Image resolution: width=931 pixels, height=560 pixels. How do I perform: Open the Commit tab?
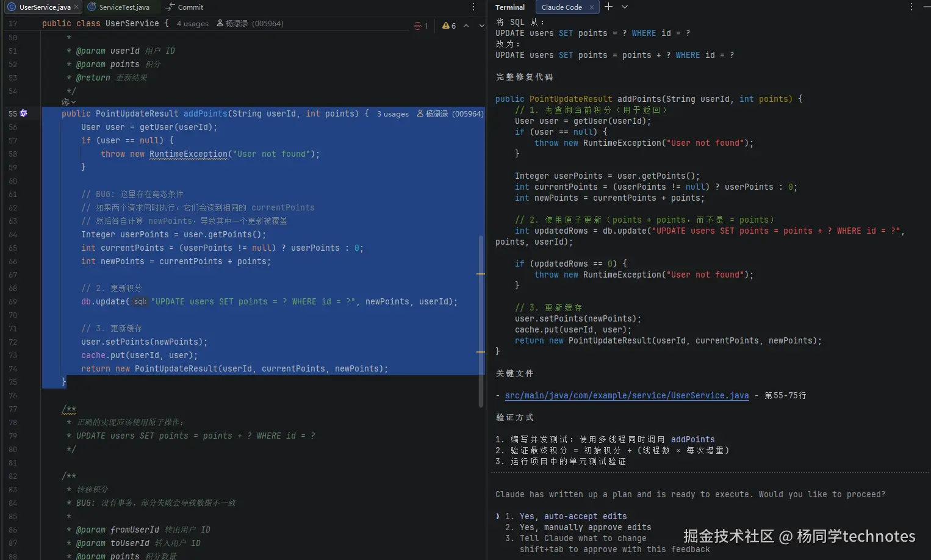[x=185, y=7]
